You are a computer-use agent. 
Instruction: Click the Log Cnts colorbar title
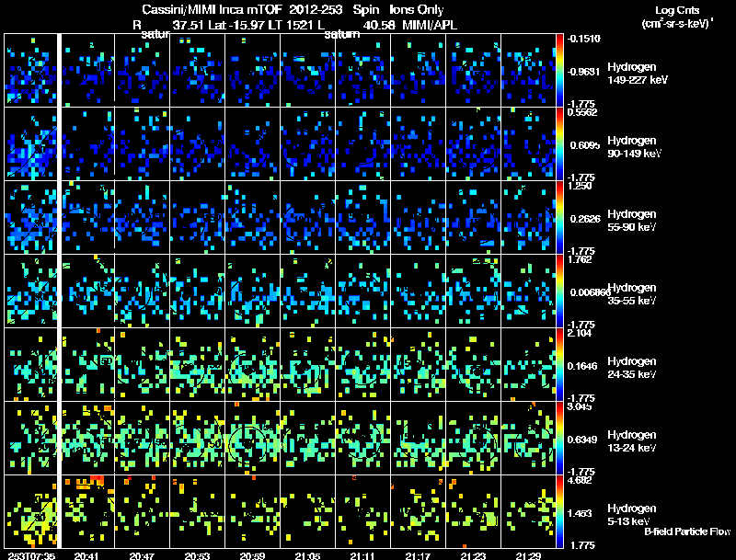677,10
